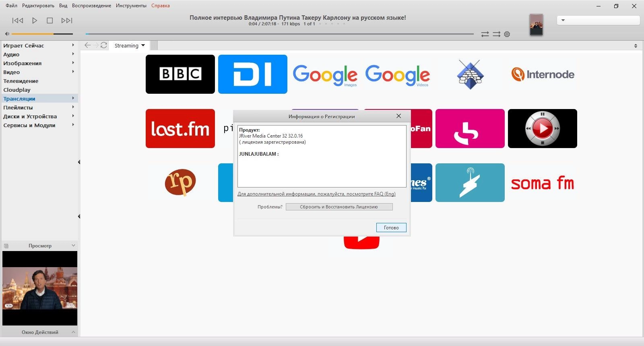Confirm the dialog with Готово

pyautogui.click(x=391, y=227)
